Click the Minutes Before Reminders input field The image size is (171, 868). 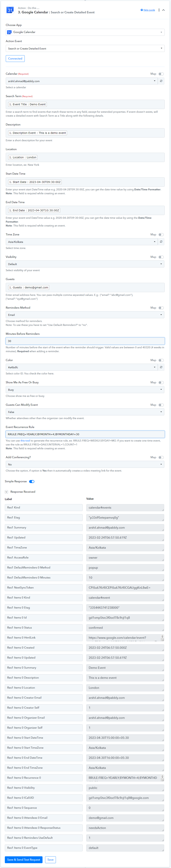pyautogui.click(x=85, y=341)
